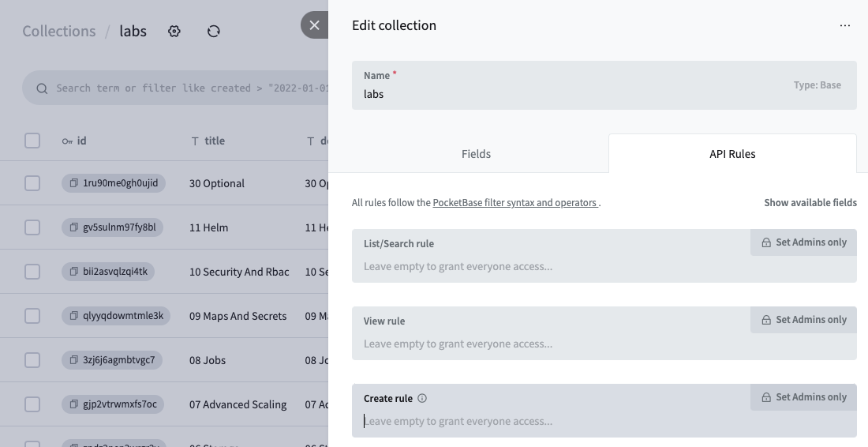Switch to the Fields tab
The height and width of the screenshot is (447, 868).
(x=476, y=154)
